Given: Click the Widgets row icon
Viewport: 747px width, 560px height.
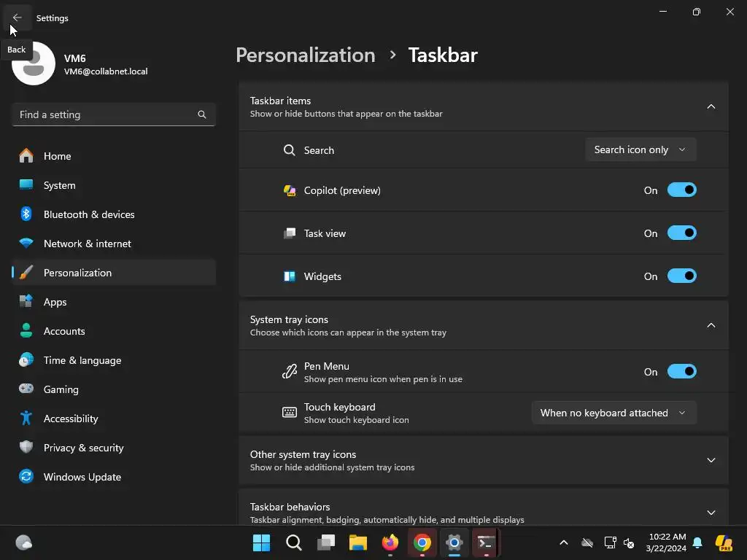Looking at the screenshot, I should [x=289, y=276].
